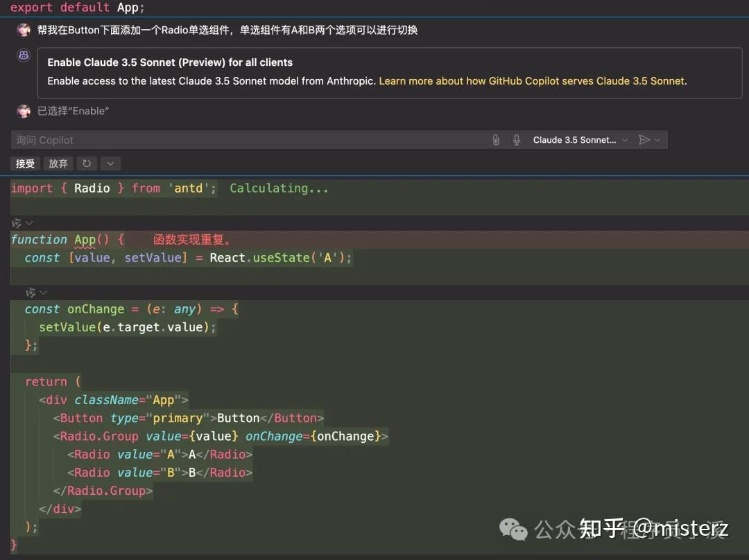Click the retry icon beside 放弃 button
Image resolution: width=749 pixels, height=560 pixels.
[x=86, y=164]
